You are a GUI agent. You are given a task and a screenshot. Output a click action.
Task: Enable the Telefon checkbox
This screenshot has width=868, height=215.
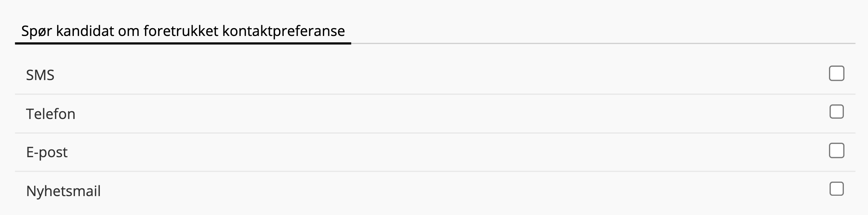(836, 112)
